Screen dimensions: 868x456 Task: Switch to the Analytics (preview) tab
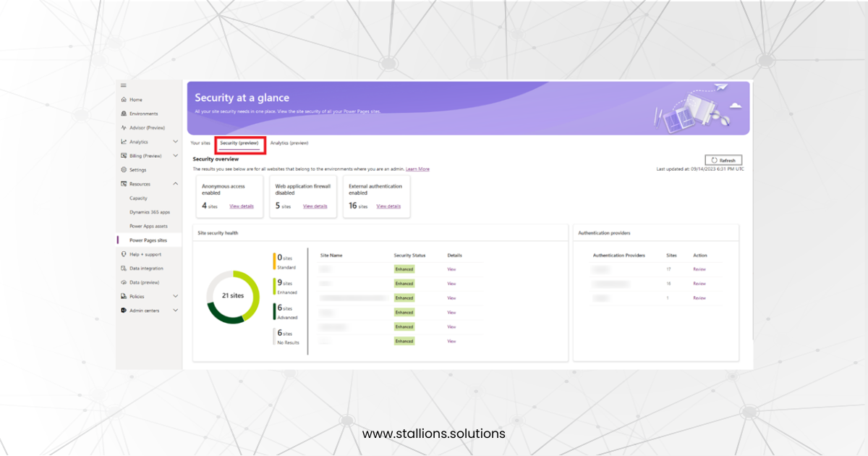click(x=289, y=143)
